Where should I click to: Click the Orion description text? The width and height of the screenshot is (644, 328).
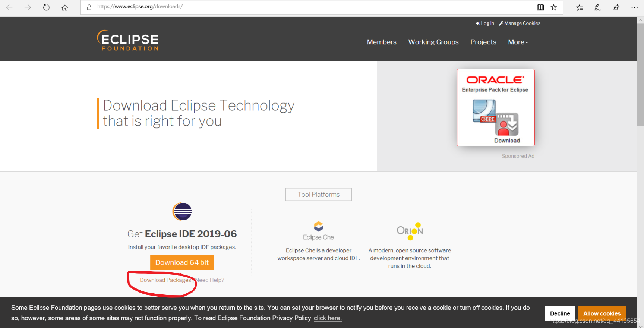click(x=410, y=258)
